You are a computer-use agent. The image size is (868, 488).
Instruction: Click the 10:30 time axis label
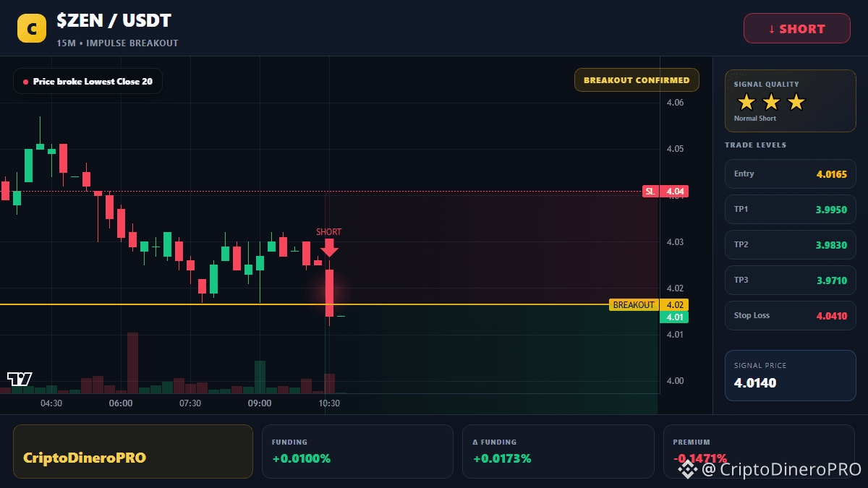coord(329,403)
